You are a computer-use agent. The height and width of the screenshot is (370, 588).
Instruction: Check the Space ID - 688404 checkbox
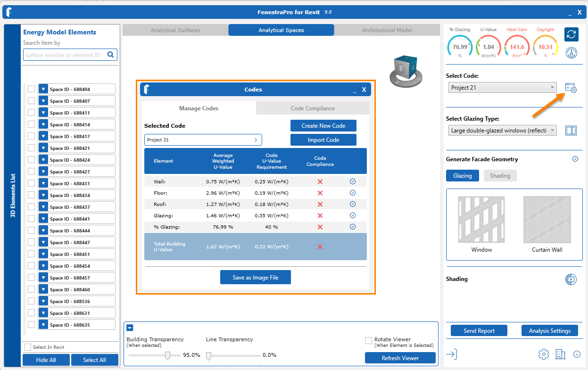(x=31, y=89)
